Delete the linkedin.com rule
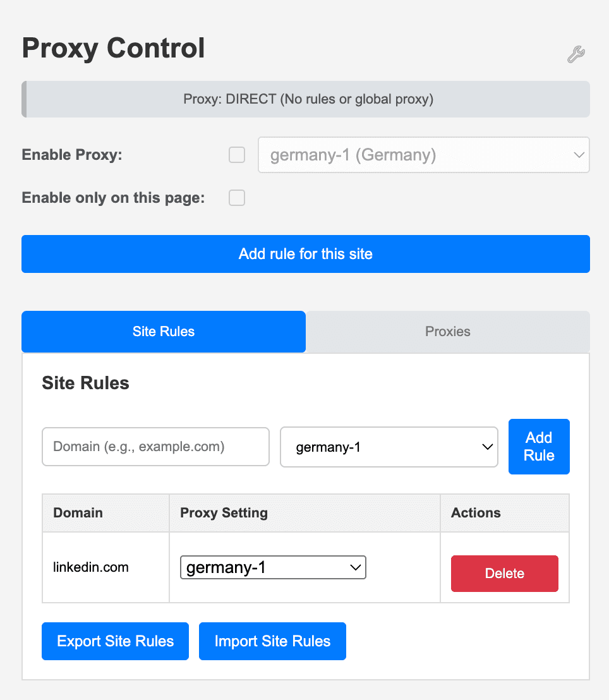The height and width of the screenshot is (700, 609). [504, 573]
